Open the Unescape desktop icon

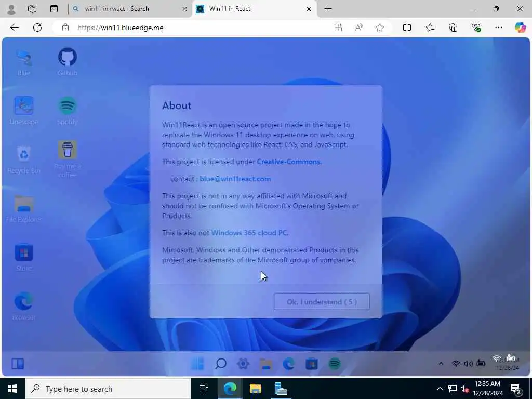click(x=24, y=111)
